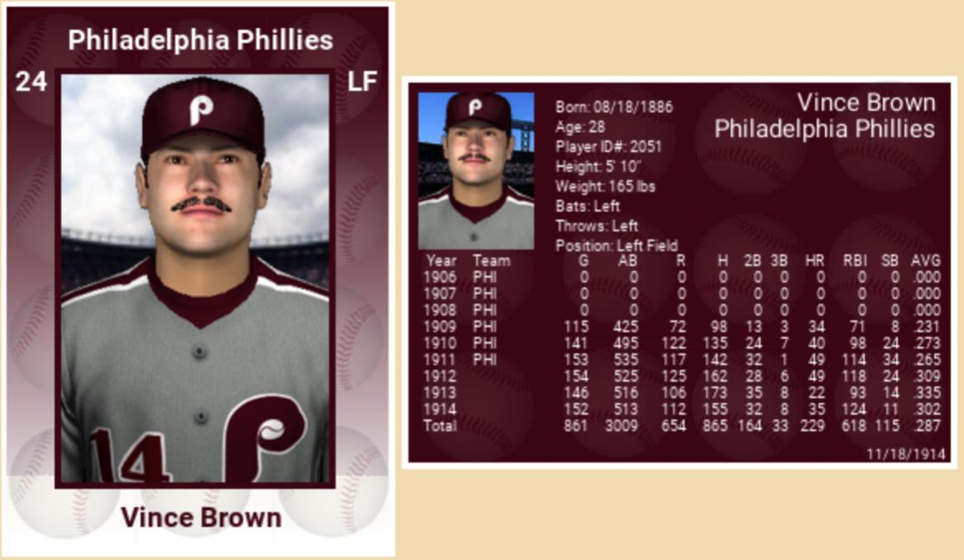The width and height of the screenshot is (964, 560).
Task: Click the Vince Brown heading on the stats card
Action: click(866, 103)
